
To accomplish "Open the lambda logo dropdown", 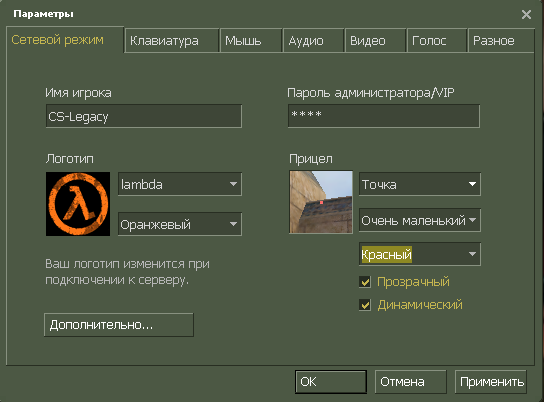I will tap(180, 184).
